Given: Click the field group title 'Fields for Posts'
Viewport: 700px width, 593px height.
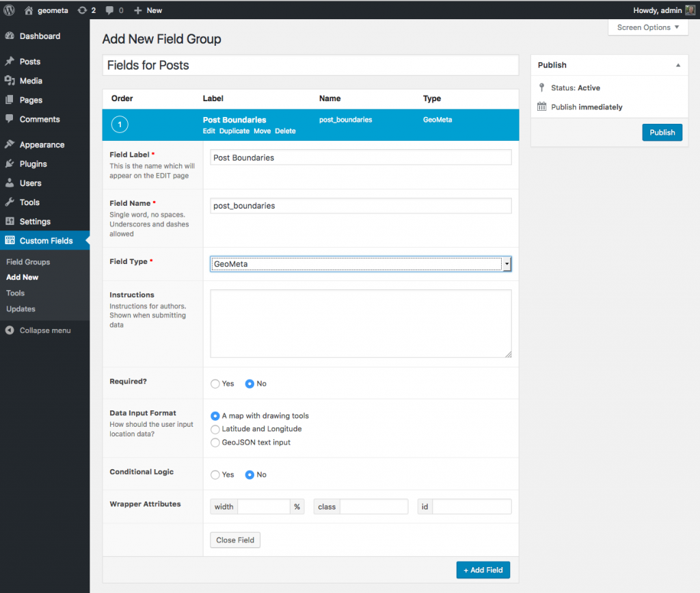Looking at the screenshot, I should pos(311,65).
